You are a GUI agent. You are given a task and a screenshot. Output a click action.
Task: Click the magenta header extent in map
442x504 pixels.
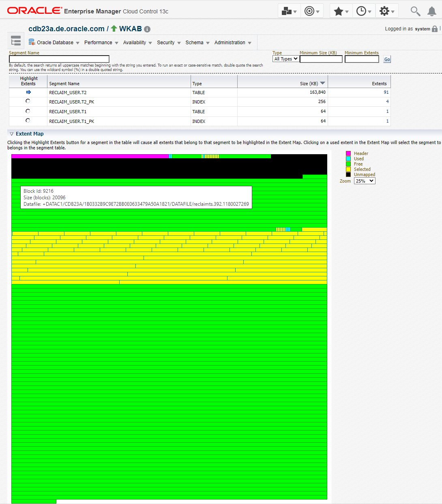(x=90, y=156)
